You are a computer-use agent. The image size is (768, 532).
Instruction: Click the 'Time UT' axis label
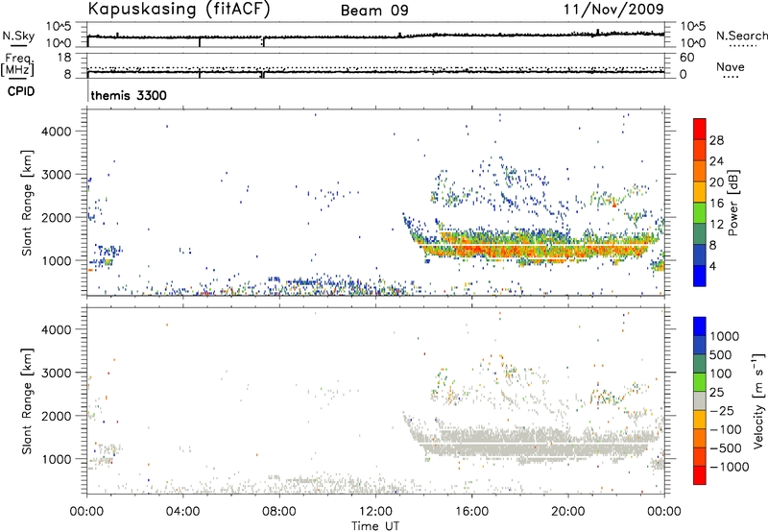375,526
